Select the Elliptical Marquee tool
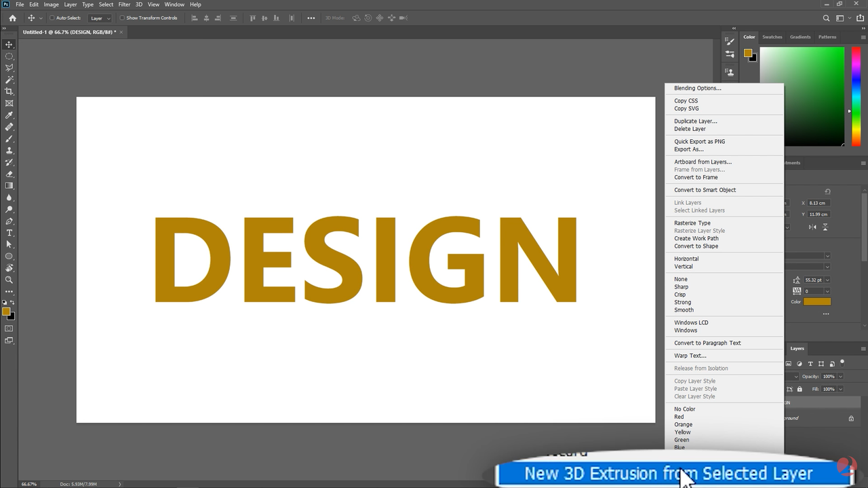This screenshot has height=488, width=868. point(9,56)
